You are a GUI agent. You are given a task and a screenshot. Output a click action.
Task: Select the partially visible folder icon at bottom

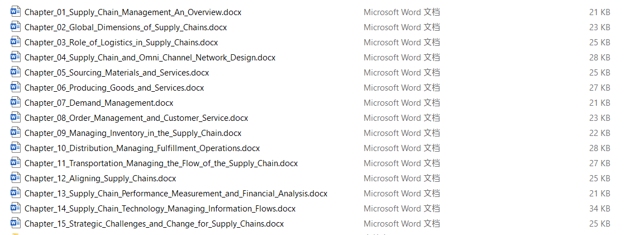click(16, 234)
